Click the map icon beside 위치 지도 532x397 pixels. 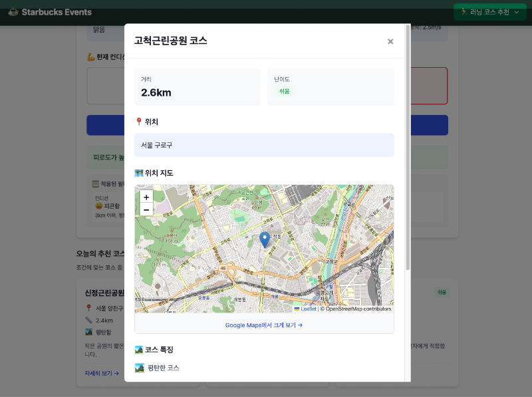(138, 173)
